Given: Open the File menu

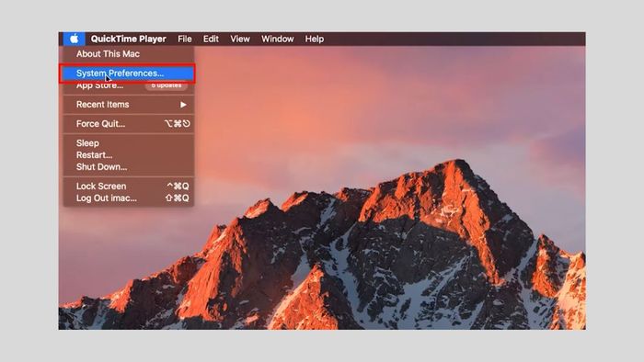Looking at the screenshot, I should pos(184,39).
